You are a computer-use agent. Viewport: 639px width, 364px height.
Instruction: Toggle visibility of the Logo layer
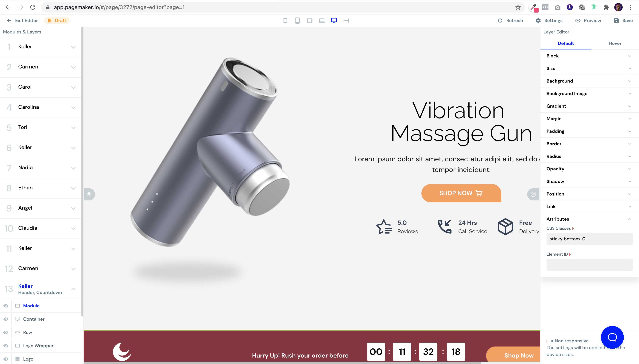pyautogui.click(x=6, y=359)
